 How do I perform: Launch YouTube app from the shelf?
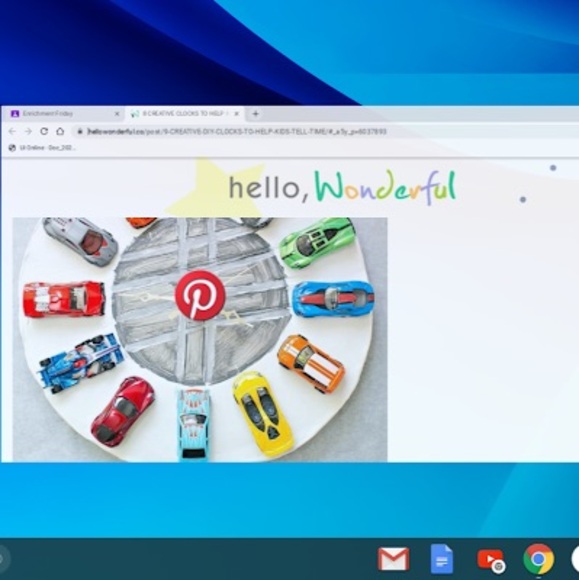(491, 560)
